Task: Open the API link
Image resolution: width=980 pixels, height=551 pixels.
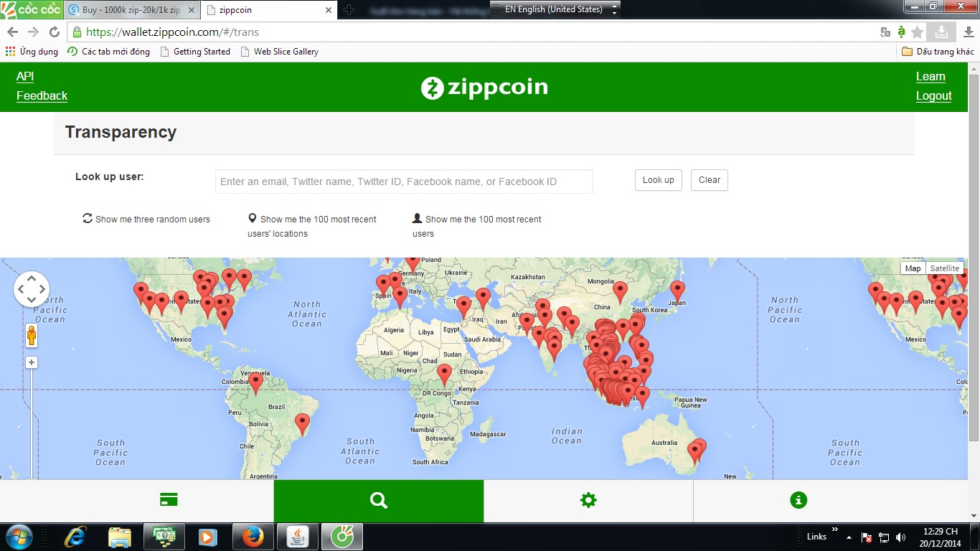Action: click(x=25, y=77)
